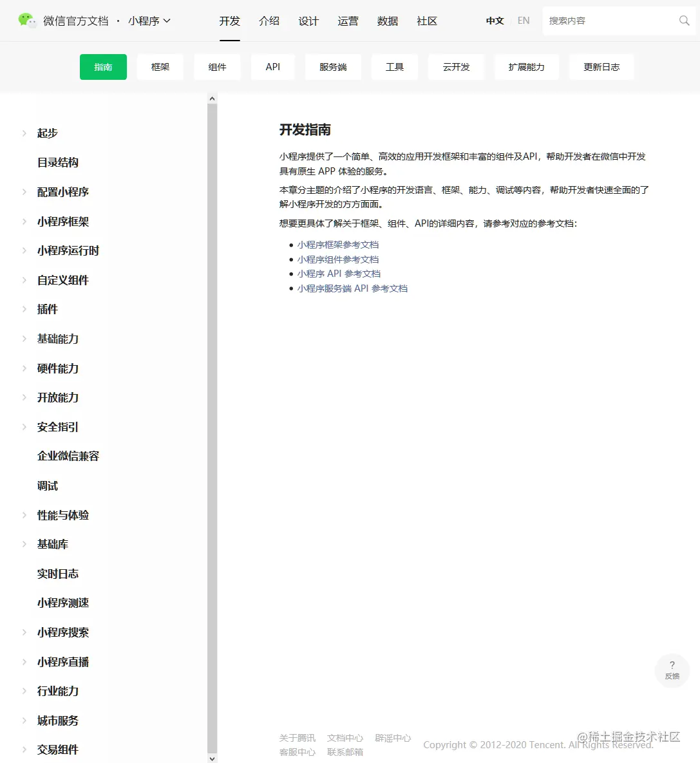Expand the 城市服务 section chevron

point(24,721)
